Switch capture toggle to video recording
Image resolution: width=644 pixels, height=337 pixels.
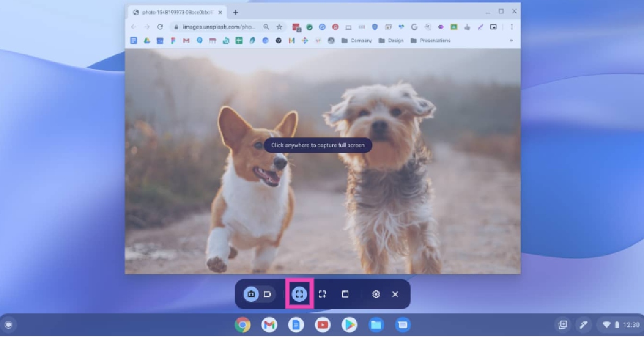pos(267,294)
